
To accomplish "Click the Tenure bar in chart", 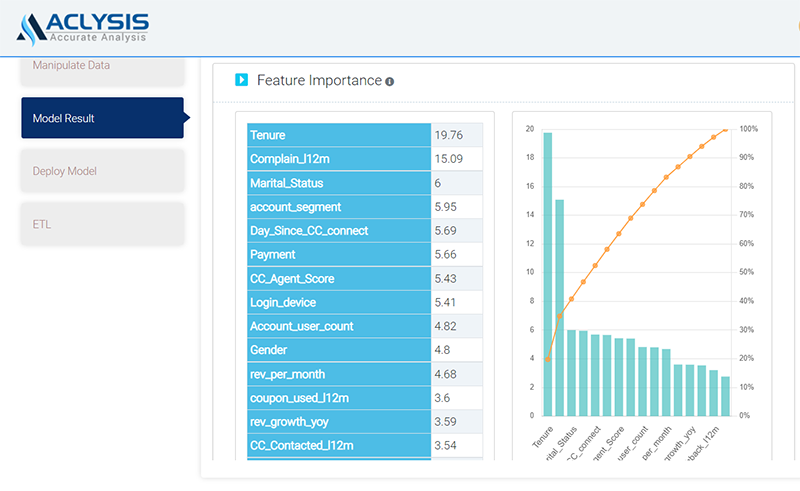I will [x=547, y=273].
